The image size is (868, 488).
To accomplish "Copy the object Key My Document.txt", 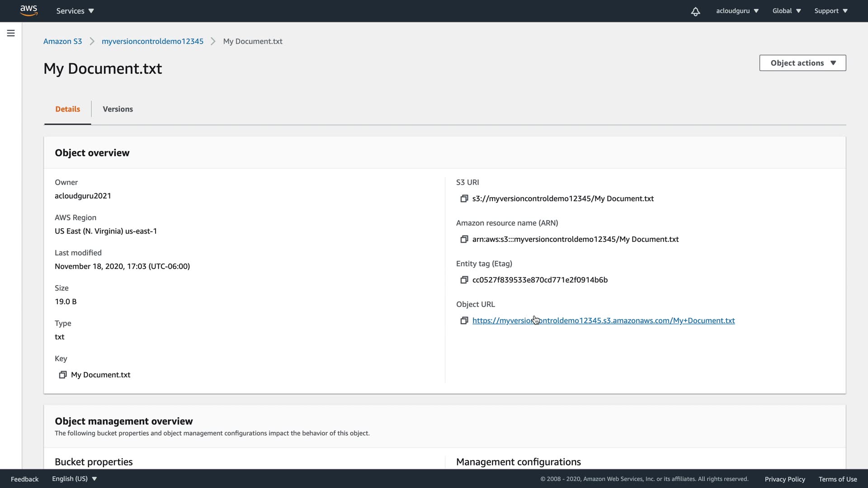I will pyautogui.click(x=63, y=375).
